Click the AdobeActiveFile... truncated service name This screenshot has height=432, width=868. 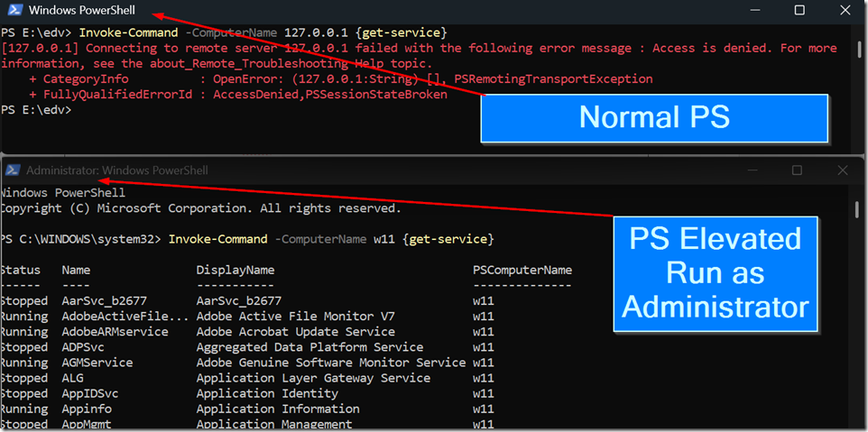125,317
